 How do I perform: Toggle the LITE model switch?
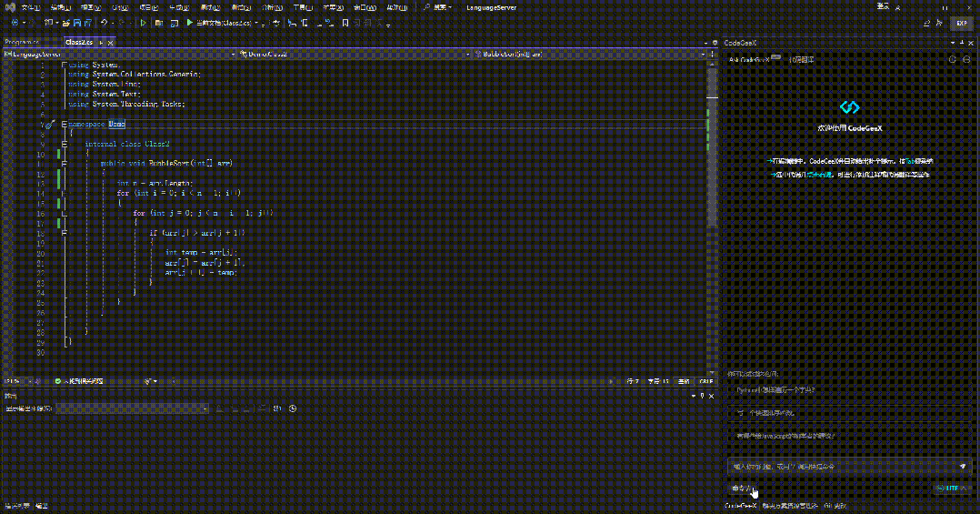click(946, 489)
